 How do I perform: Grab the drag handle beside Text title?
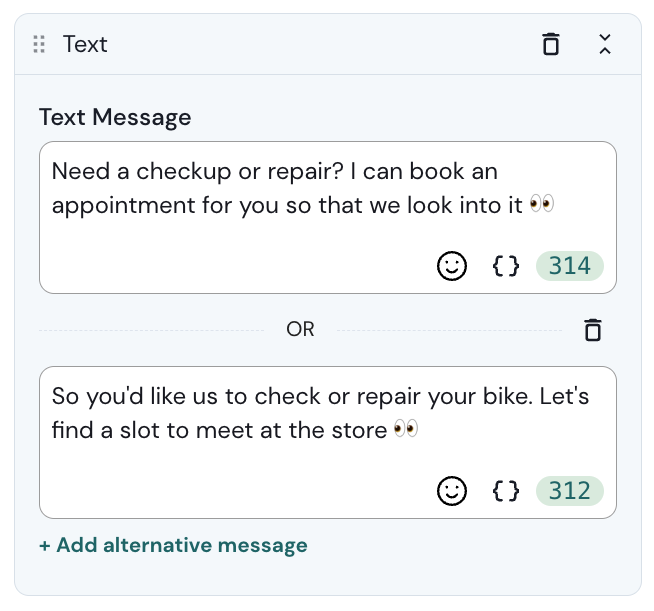tap(40, 44)
